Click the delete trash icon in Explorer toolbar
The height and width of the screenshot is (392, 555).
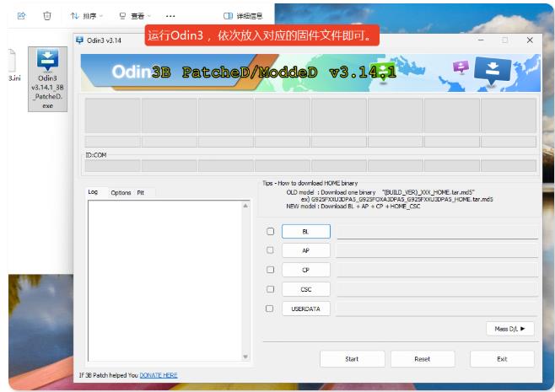pyautogui.click(x=47, y=15)
